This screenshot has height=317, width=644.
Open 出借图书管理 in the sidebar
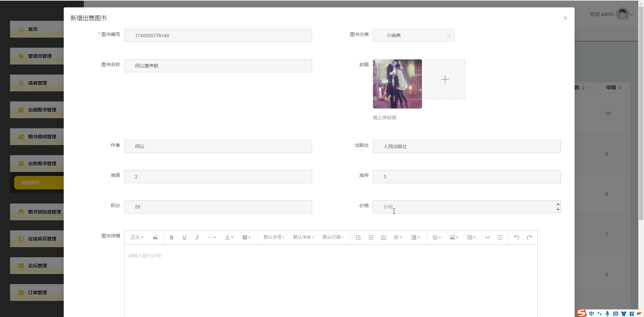37,110
